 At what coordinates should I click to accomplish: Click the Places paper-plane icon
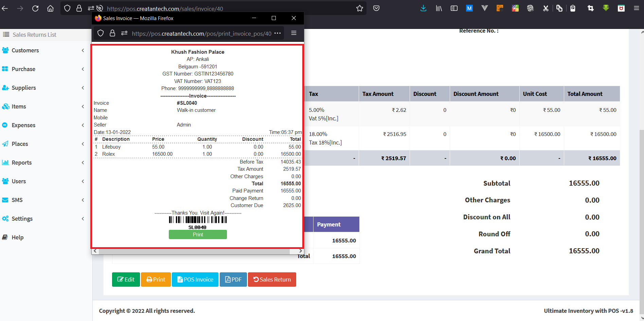[x=5, y=144]
